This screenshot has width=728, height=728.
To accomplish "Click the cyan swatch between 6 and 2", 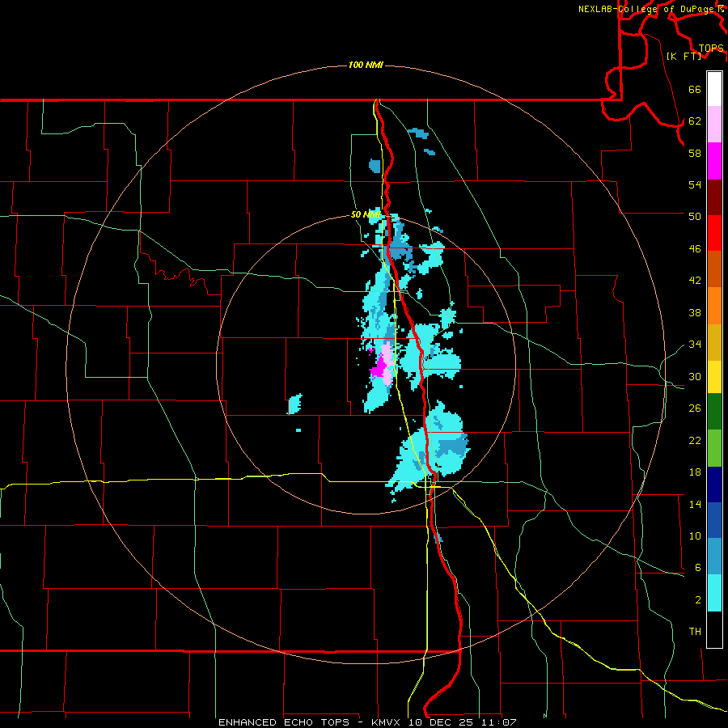I will [714, 593].
